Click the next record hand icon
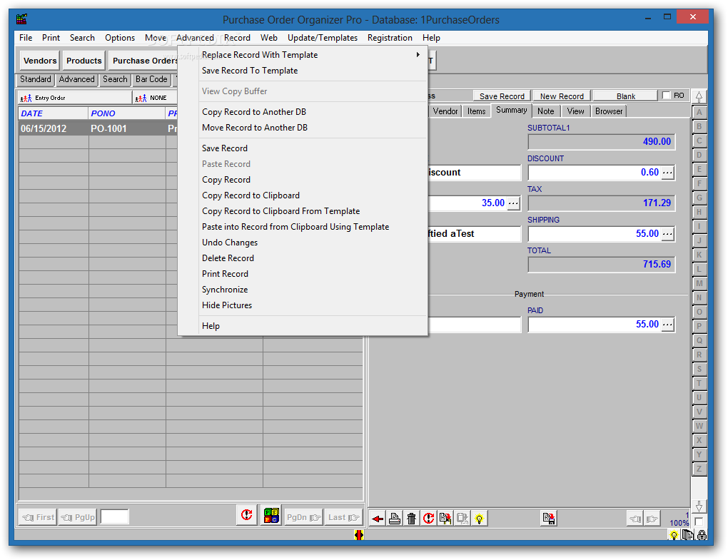This screenshot has width=728, height=560. point(652,519)
